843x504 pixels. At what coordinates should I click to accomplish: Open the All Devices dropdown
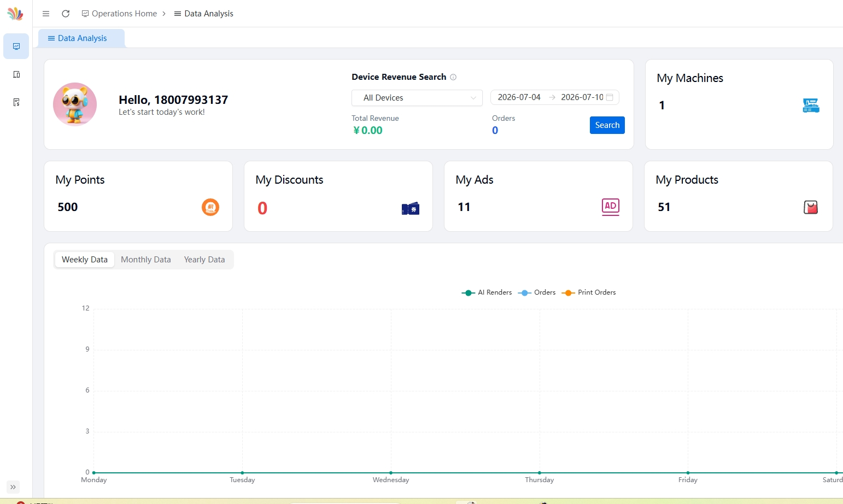pyautogui.click(x=417, y=98)
